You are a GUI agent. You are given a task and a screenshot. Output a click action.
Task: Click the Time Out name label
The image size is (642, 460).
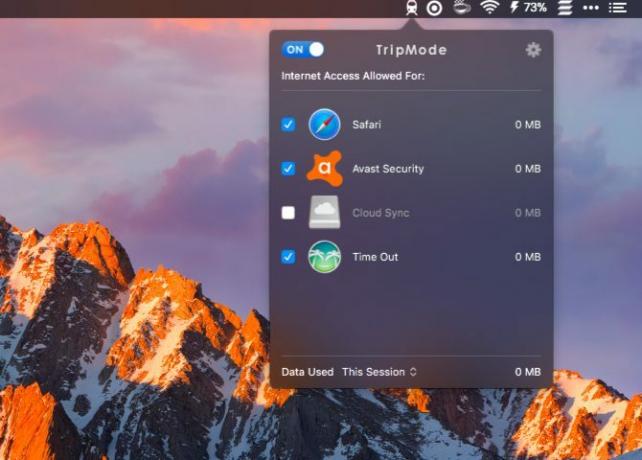coord(375,257)
